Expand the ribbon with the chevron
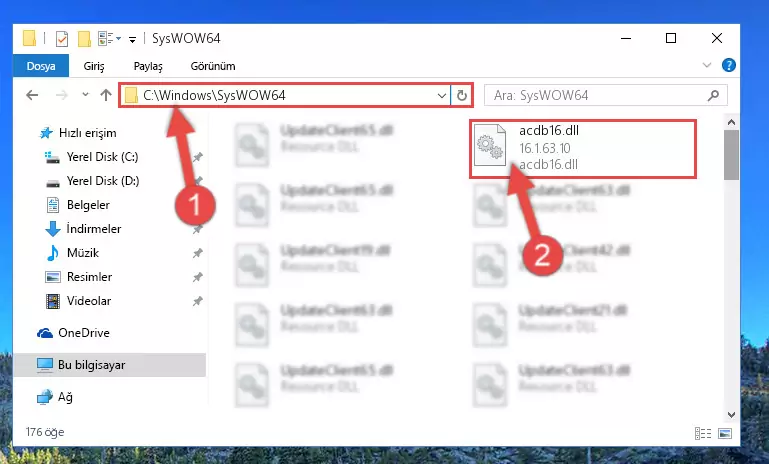This screenshot has width=769, height=464. click(x=707, y=65)
